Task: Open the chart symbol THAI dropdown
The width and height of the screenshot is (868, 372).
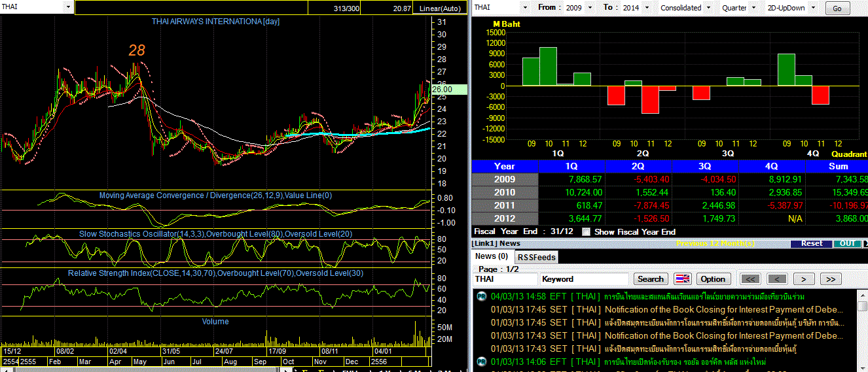Action: coord(38,7)
